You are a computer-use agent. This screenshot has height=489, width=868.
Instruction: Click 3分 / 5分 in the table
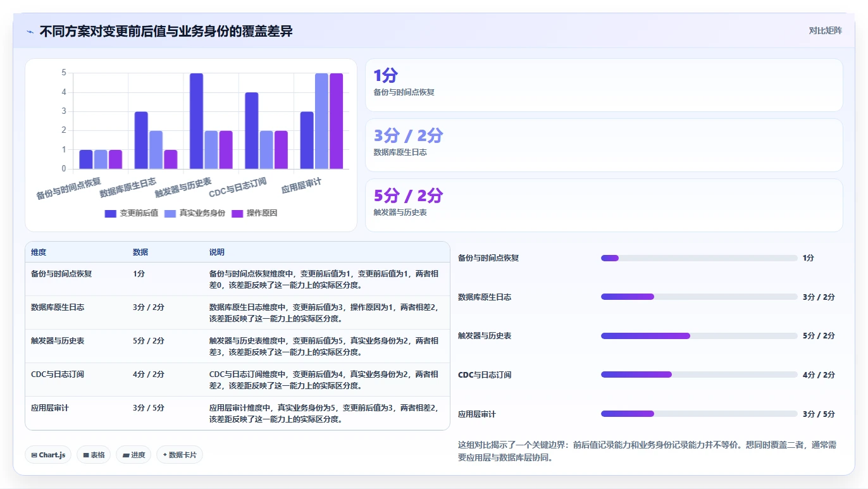[149, 408]
